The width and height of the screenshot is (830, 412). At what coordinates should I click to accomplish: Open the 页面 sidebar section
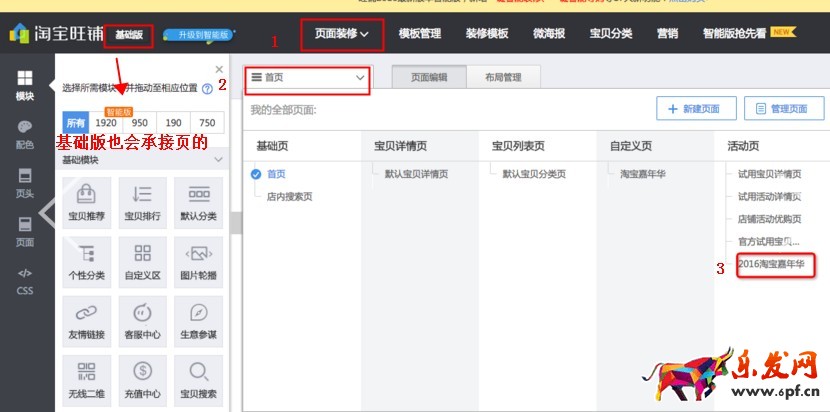(x=25, y=232)
